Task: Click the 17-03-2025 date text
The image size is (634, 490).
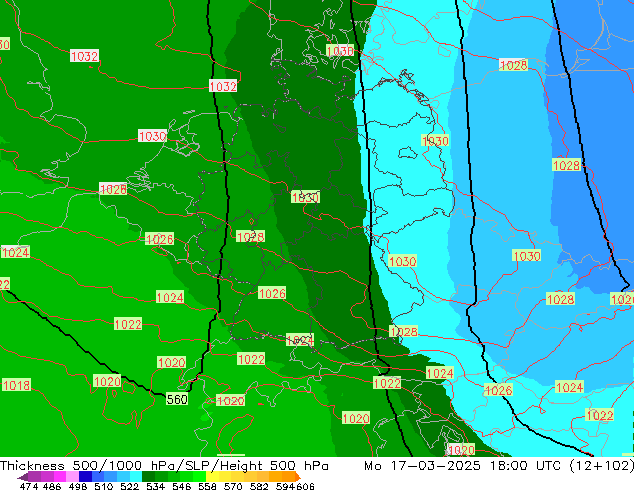Action: tap(435, 465)
